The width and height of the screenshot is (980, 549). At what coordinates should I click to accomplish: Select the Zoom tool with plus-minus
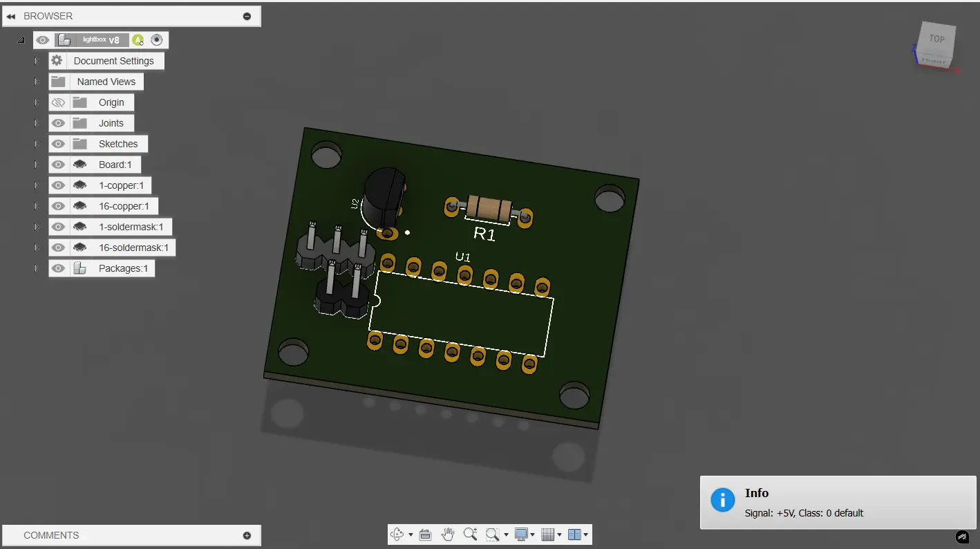(471, 534)
